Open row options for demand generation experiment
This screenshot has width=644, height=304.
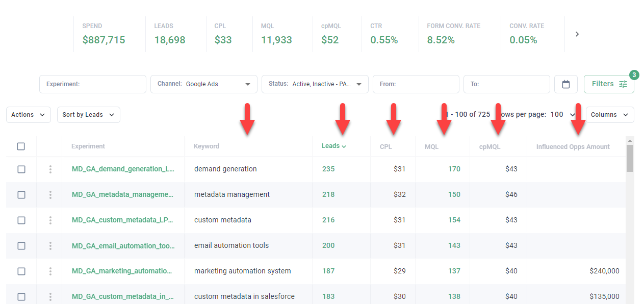pyautogui.click(x=50, y=169)
